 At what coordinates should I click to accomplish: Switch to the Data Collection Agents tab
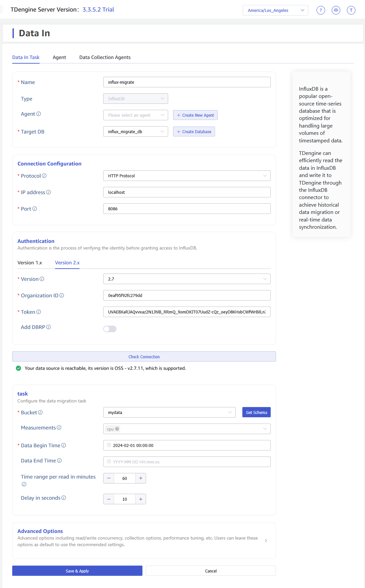105,57
